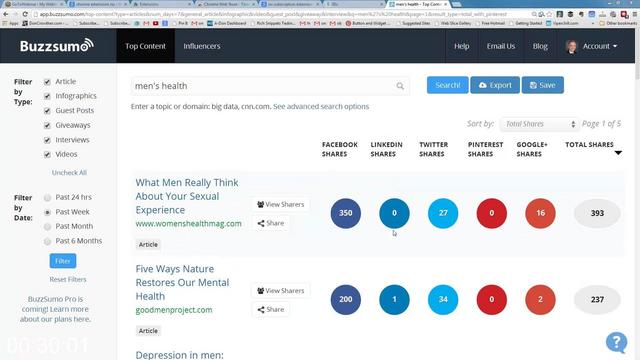Reload the page with browser refresh icon
The image size is (640, 360).
tap(25, 14)
